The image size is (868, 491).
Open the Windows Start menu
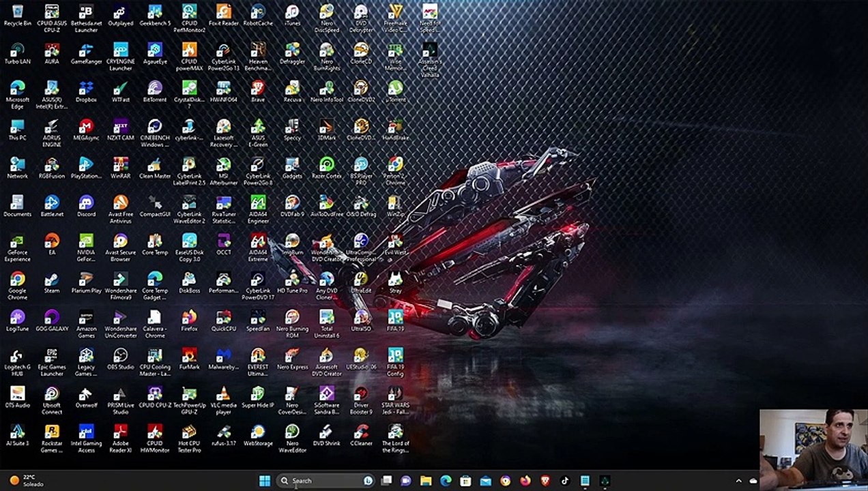coord(265,481)
